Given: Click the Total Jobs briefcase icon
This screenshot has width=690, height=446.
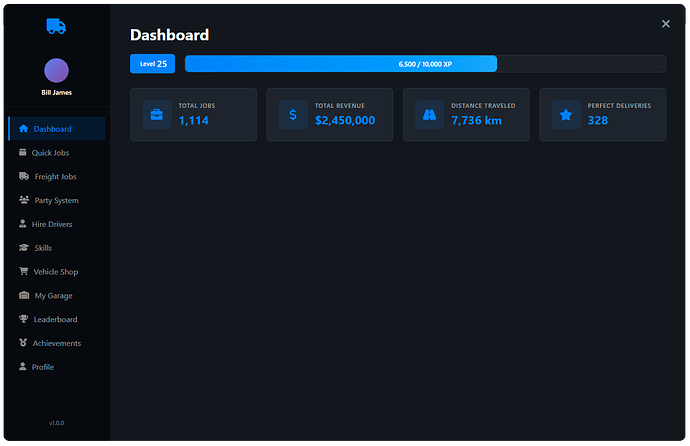Looking at the screenshot, I should (157, 115).
